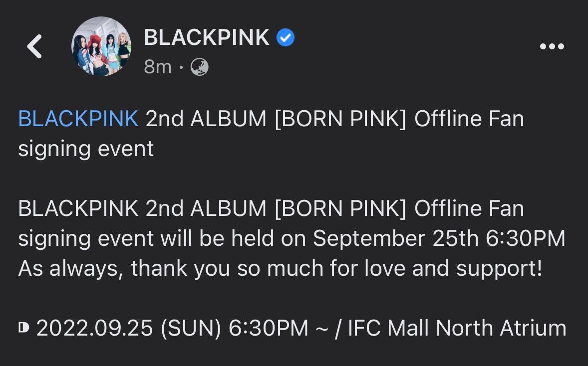The image size is (588, 366).
Task: Open the BLACKPINK tagged page link
Action: pyautogui.click(x=77, y=118)
